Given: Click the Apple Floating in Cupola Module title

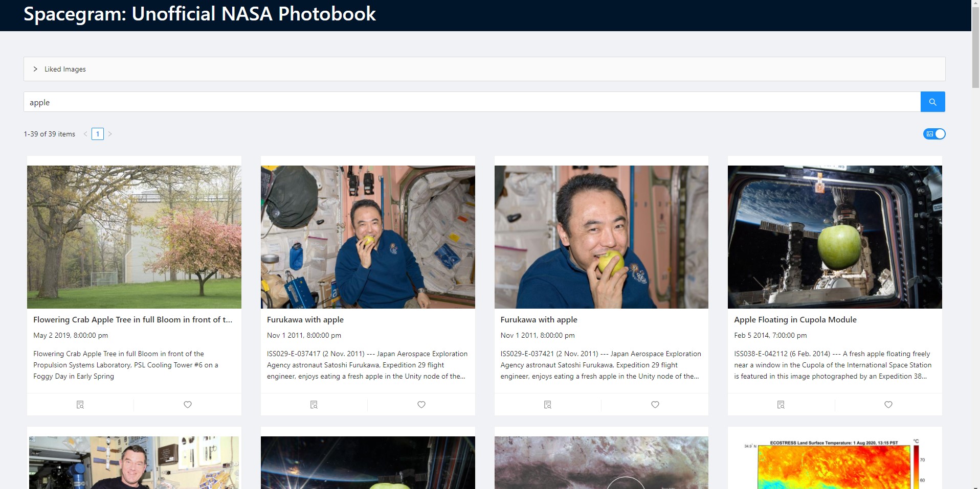Looking at the screenshot, I should [795, 320].
